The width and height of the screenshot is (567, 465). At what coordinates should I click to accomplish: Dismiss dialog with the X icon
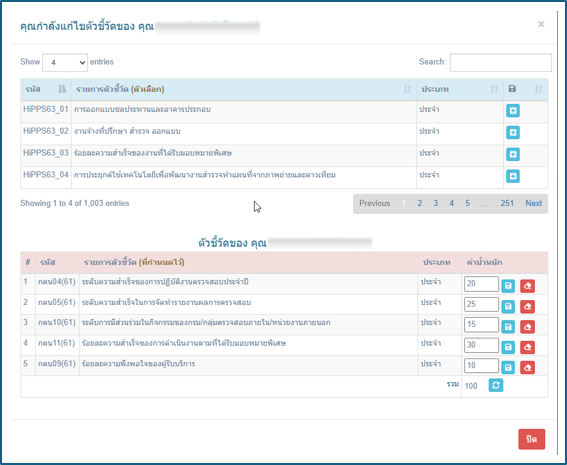click(x=541, y=24)
